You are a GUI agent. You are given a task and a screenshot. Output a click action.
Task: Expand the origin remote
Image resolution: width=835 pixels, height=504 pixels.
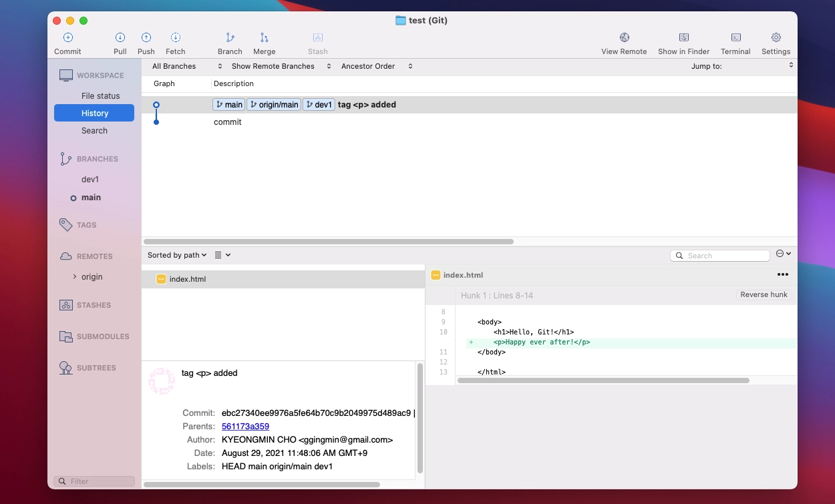[75, 277]
